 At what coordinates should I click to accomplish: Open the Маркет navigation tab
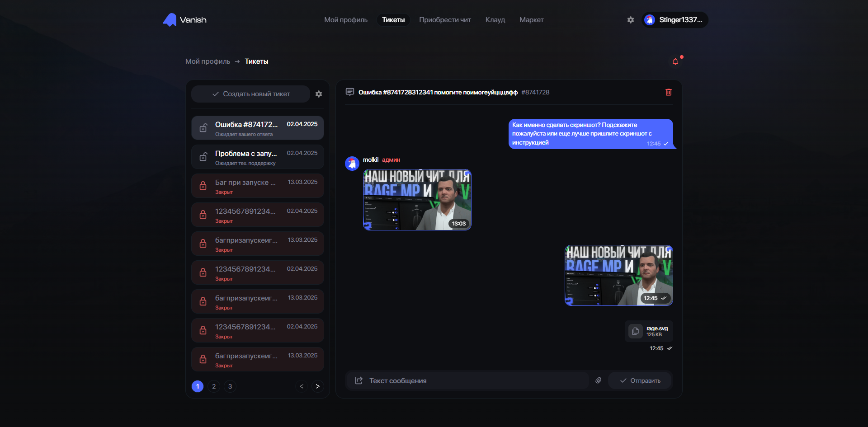pyautogui.click(x=531, y=20)
